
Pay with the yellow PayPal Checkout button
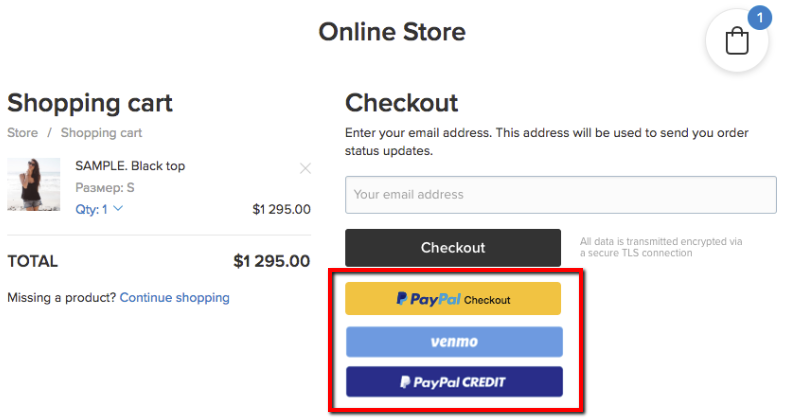pyautogui.click(x=453, y=299)
